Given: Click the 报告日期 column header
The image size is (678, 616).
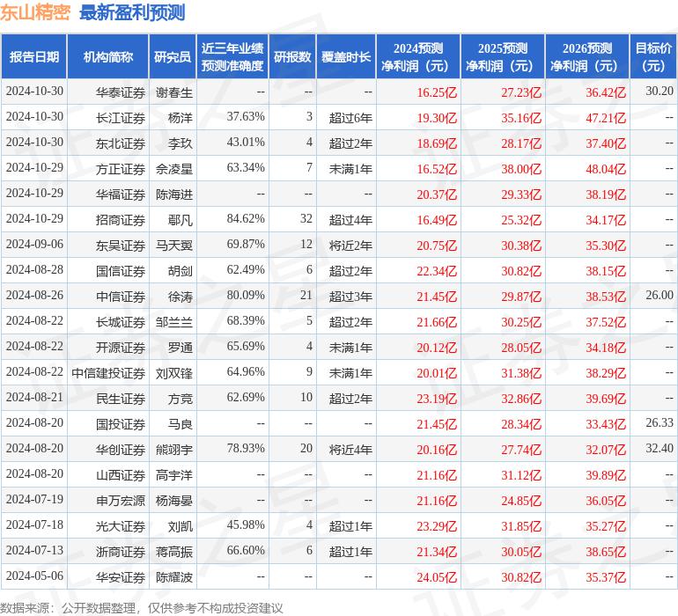Looking at the screenshot, I should pos(34,56).
